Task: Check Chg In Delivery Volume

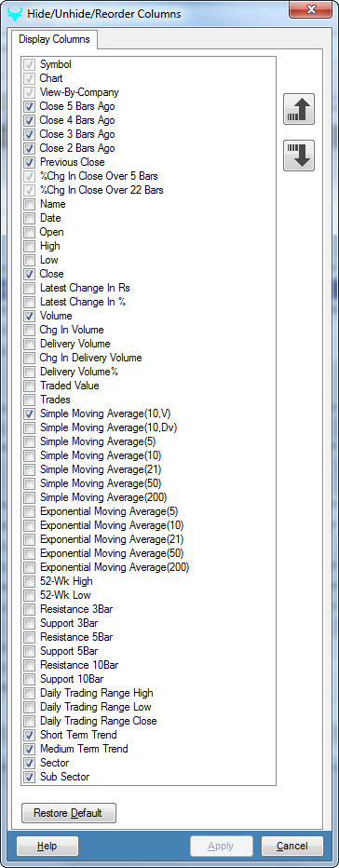Action: click(30, 359)
